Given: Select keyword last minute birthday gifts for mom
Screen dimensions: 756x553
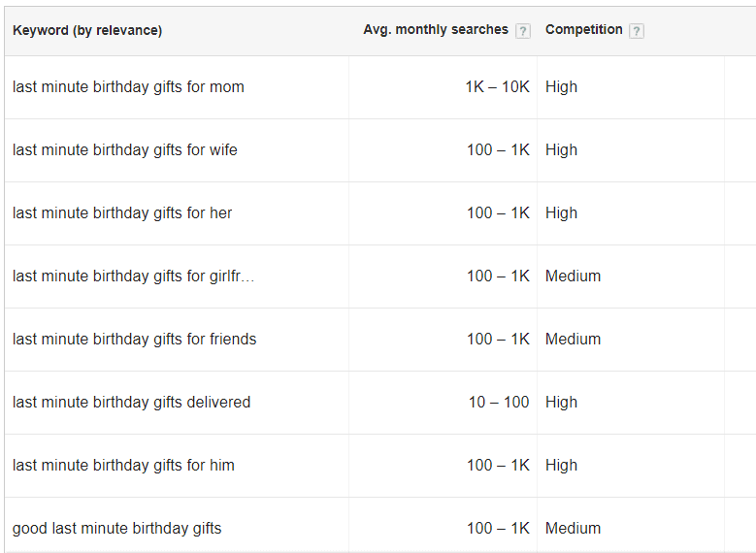Looking at the screenshot, I should (x=128, y=86).
